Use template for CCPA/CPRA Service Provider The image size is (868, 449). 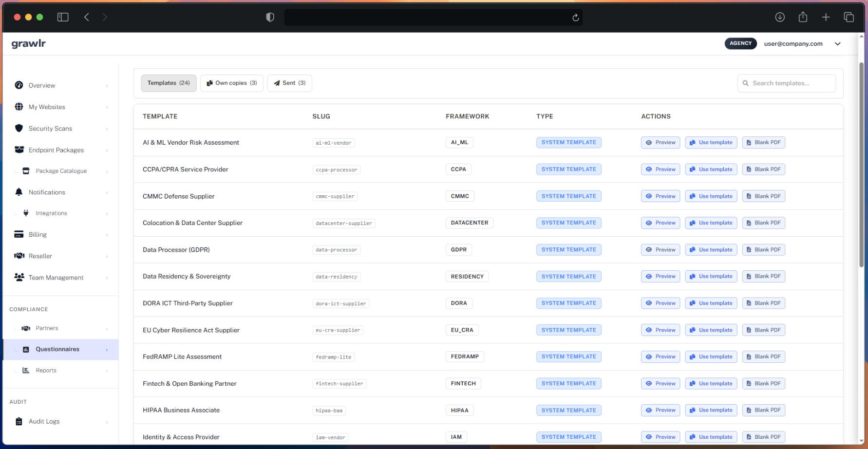711,169
